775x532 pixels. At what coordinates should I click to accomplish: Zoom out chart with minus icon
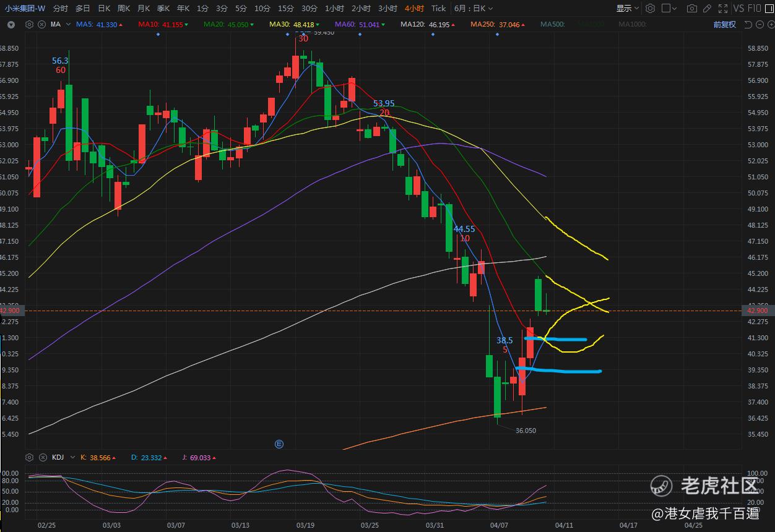point(759,24)
